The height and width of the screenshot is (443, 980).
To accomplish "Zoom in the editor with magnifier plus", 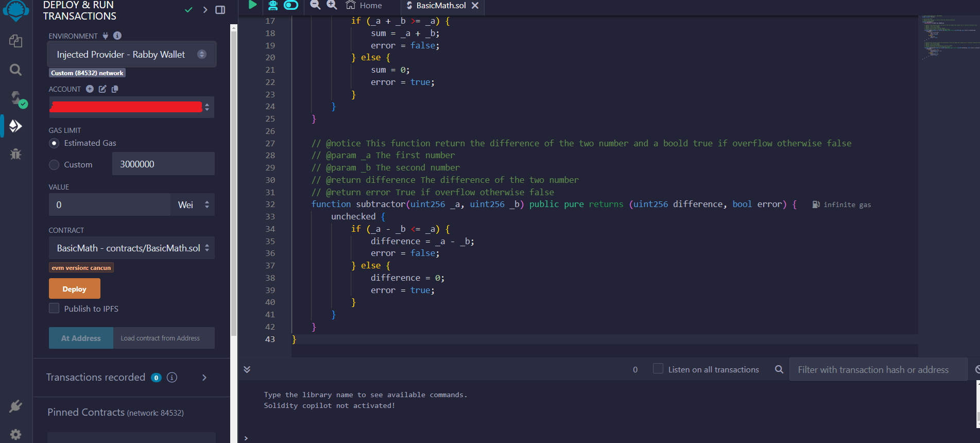I will [x=332, y=5].
